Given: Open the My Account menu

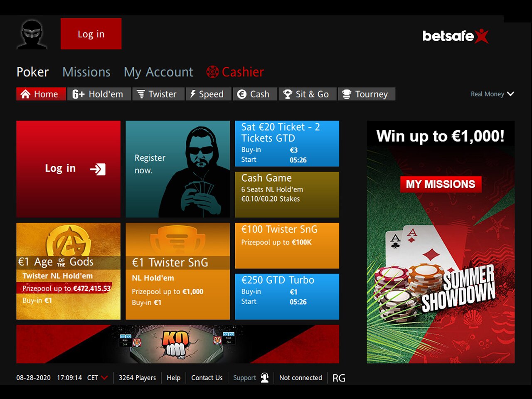Looking at the screenshot, I should pyautogui.click(x=158, y=72).
